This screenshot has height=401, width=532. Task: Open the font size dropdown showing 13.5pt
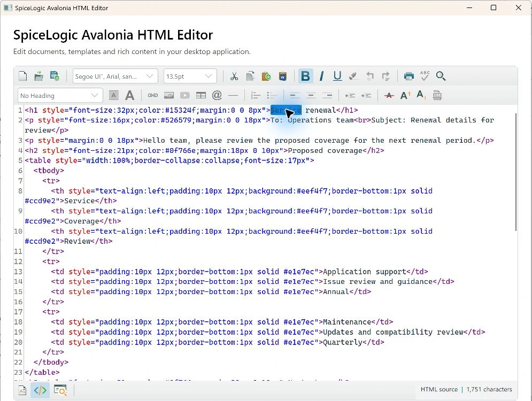190,76
